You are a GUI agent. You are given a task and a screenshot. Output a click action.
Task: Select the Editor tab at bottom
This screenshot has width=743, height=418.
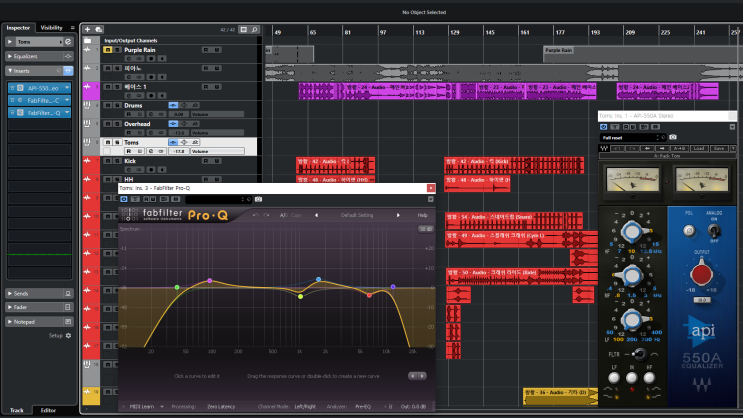click(x=48, y=410)
